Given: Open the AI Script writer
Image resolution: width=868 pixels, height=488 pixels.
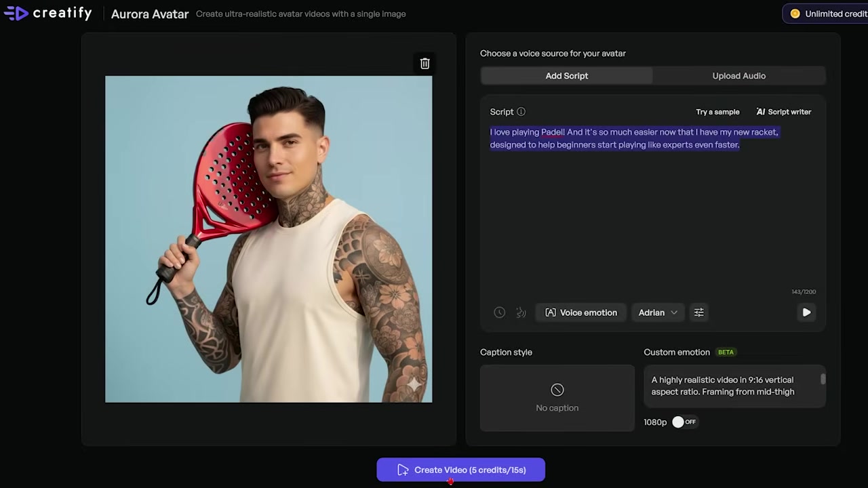Looking at the screenshot, I should point(783,112).
